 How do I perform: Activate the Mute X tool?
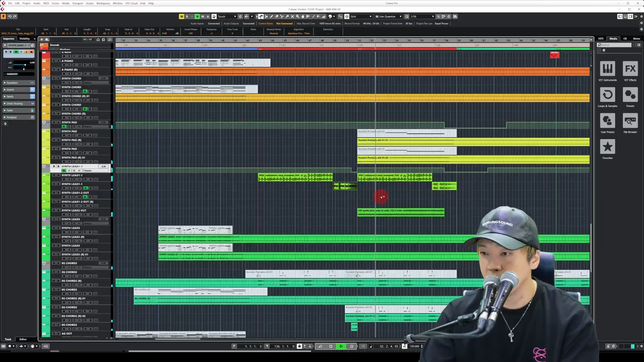pyautogui.click(x=292, y=16)
